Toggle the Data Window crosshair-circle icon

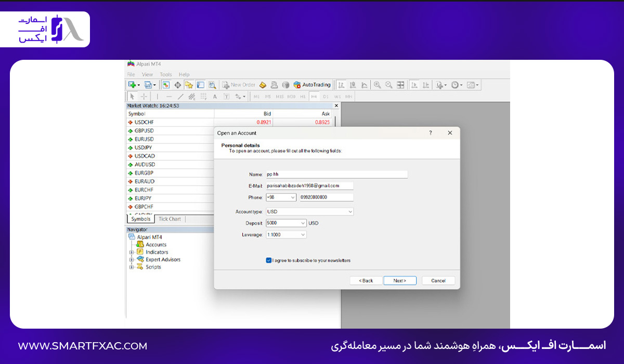(177, 85)
